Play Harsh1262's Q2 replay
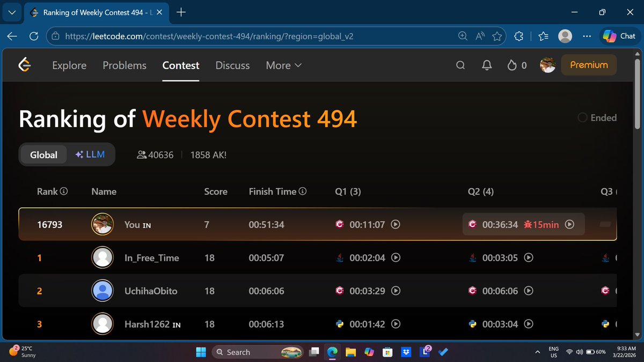This screenshot has height=362, width=644. (529, 324)
